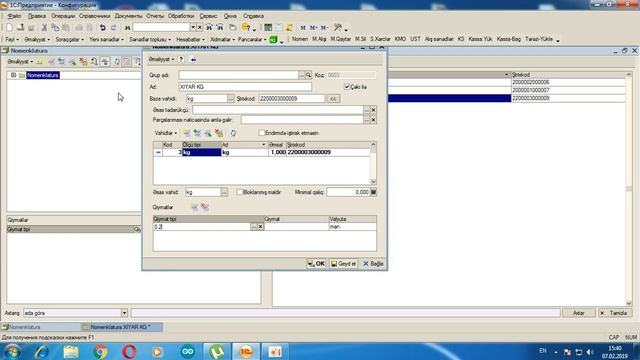The image size is (640, 360).
Task: Click the Ştrixkod field 2200003000009
Action: click(x=291, y=99)
